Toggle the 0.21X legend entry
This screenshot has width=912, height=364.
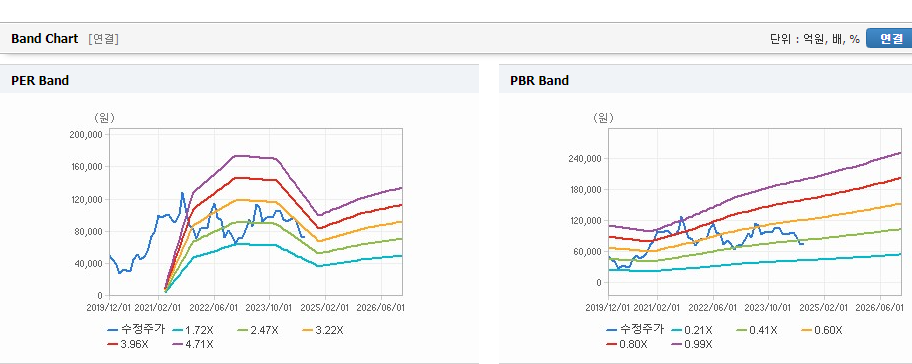click(691, 330)
